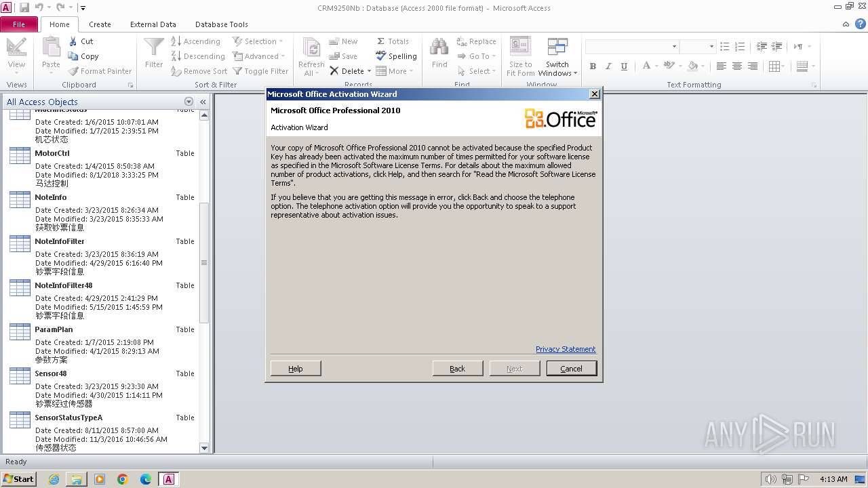
Task: Open the More records dropdown
Action: (x=395, y=71)
